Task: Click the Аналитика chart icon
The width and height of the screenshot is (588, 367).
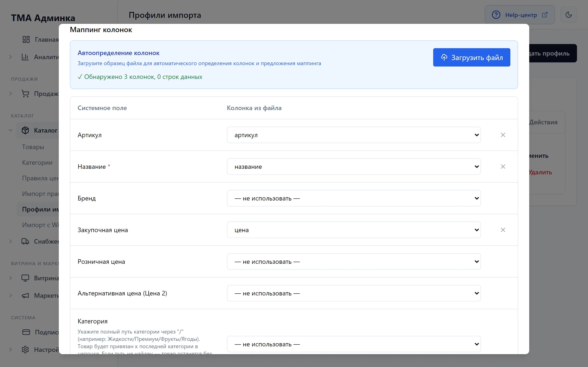Action: [25, 57]
